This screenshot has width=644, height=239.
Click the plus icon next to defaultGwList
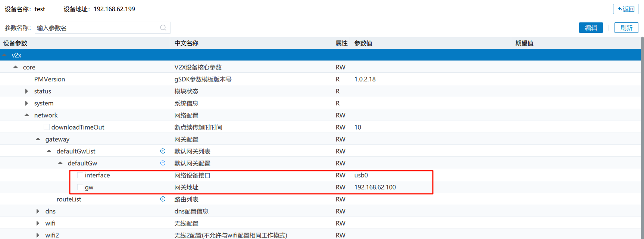tap(163, 151)
